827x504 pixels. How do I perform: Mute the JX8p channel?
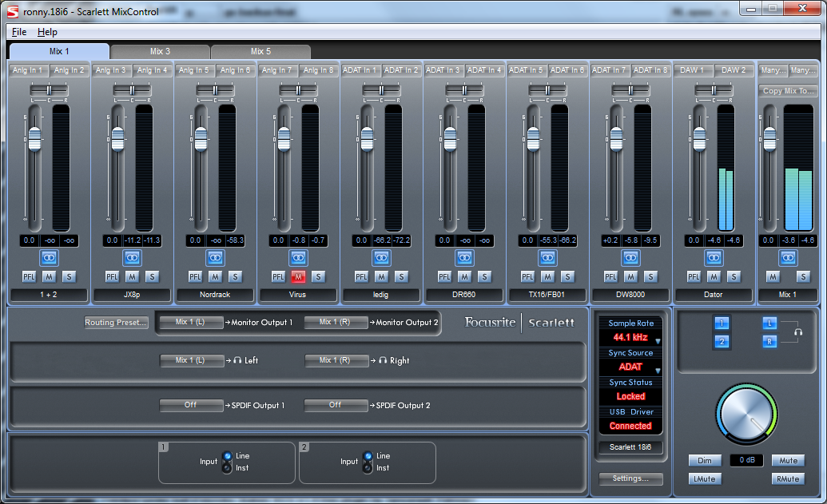tap(132, 277)
